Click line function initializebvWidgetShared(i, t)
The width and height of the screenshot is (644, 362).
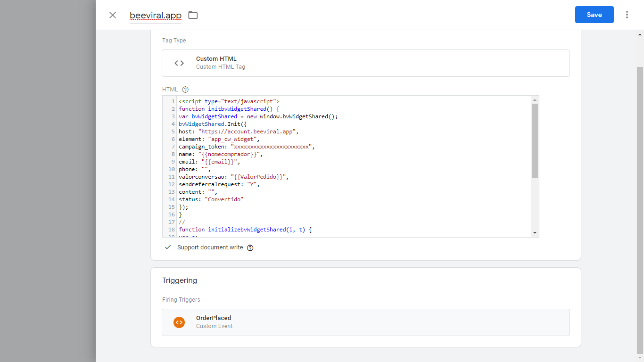(x=245, y=230)
